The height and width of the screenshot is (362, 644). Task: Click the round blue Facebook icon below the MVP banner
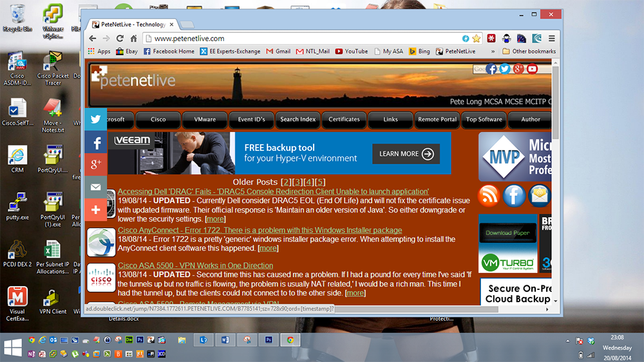(x=514, y=195)
